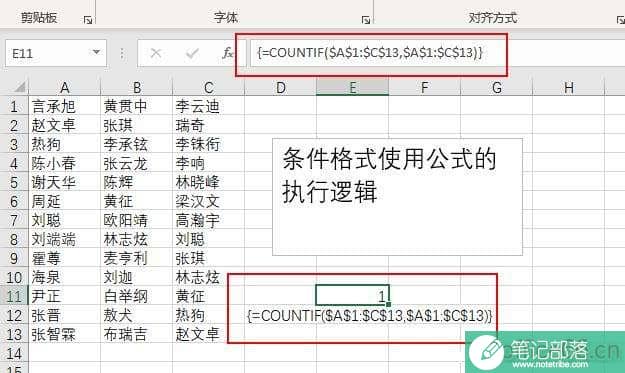The height and width of the screenshot is (373, 625).
Task: Expand the Name Box dropdown arrow
Action: coord(96,52)
